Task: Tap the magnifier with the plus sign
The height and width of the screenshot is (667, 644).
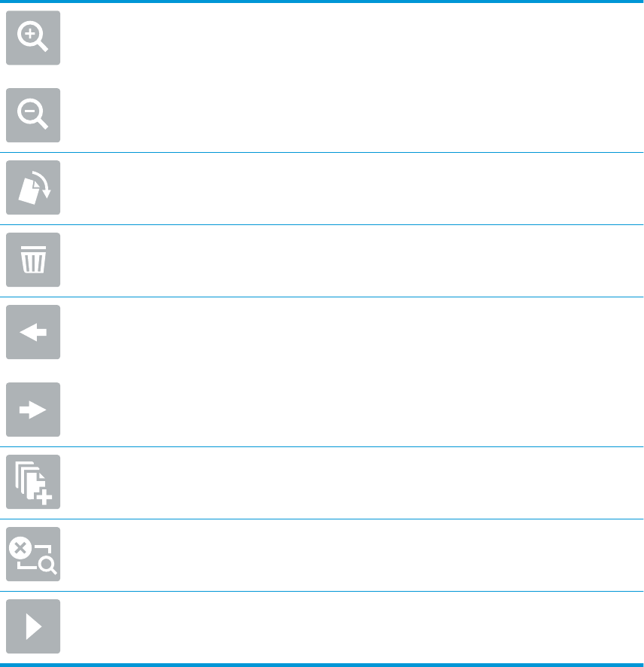Action: coord(33,38)
